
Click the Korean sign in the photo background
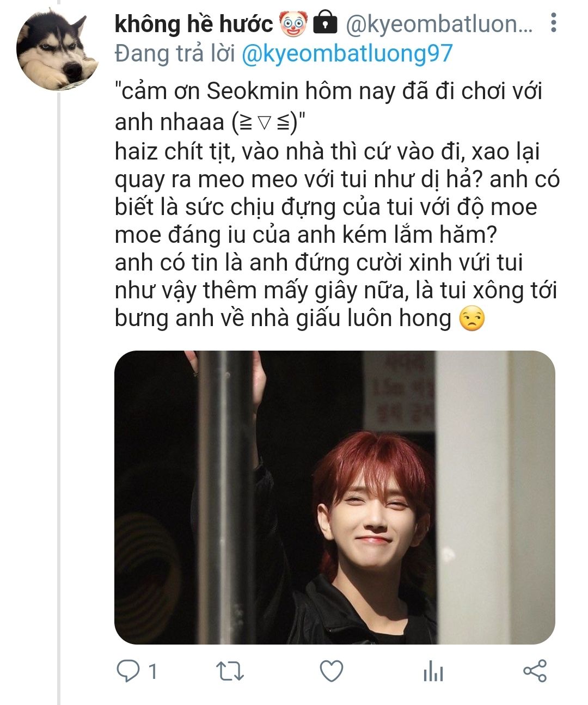[x=402, y=392]
